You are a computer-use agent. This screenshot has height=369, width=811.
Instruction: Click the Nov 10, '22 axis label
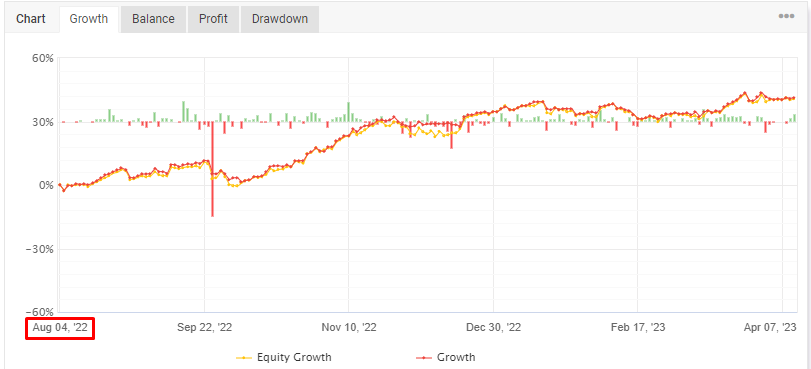349,328
